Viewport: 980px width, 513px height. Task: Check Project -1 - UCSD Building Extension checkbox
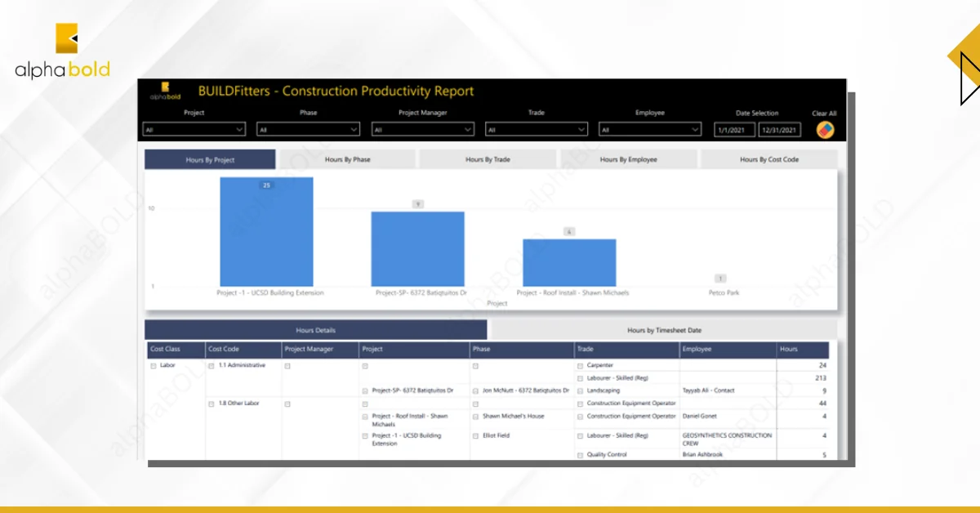pyautogui.click(x=365, y=436)
